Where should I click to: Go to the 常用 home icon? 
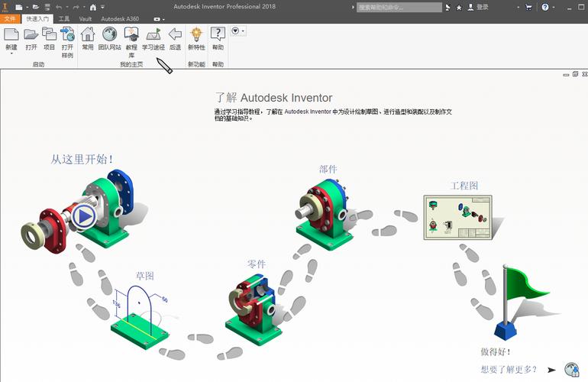tap(88, 34)
